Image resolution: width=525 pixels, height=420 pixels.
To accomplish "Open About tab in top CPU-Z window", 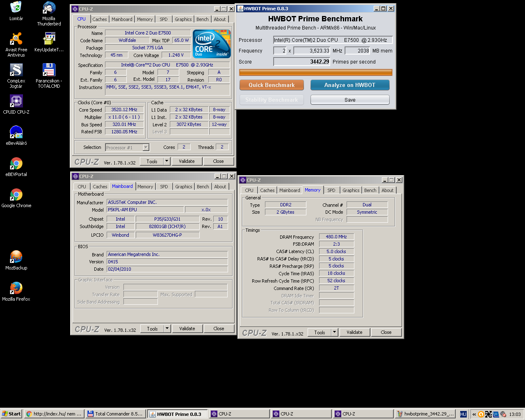I will [219, 19].
